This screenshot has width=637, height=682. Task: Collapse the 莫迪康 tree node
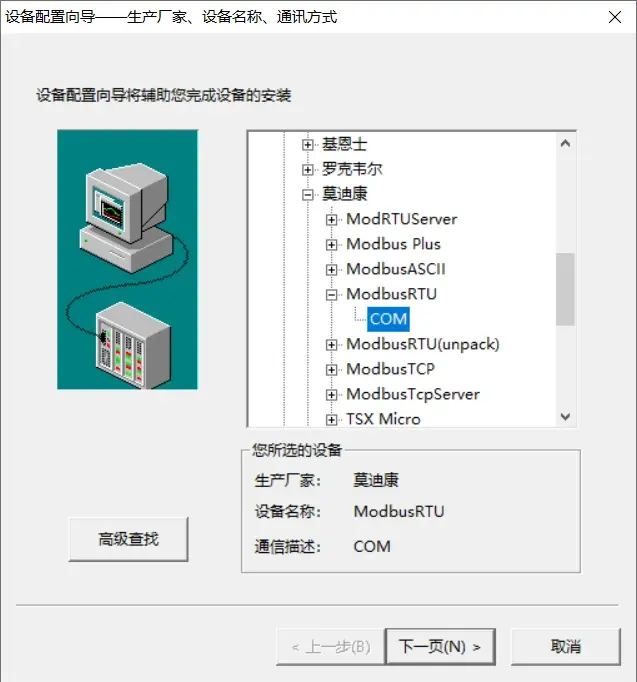pyautogui.click(x=307, y=195)
